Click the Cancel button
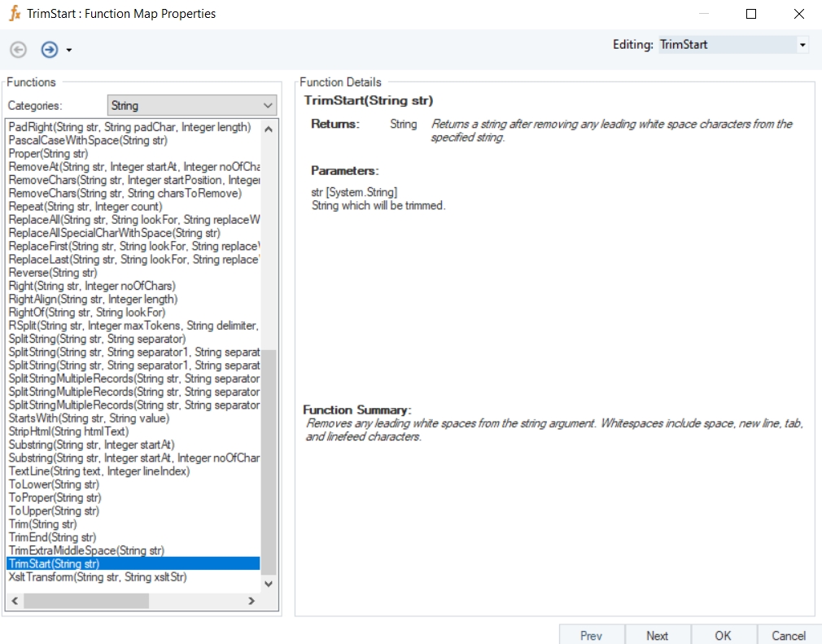This screenshot has width=822, height=644. pos(789,635)
